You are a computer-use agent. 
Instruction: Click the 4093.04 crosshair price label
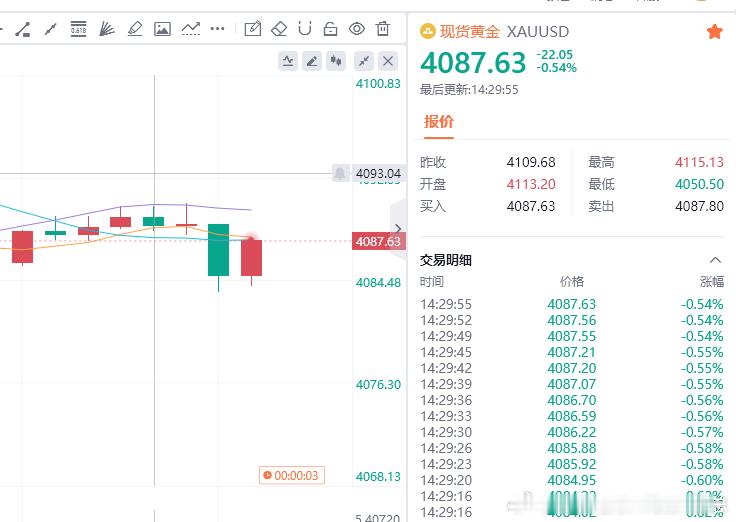[378, 174]
